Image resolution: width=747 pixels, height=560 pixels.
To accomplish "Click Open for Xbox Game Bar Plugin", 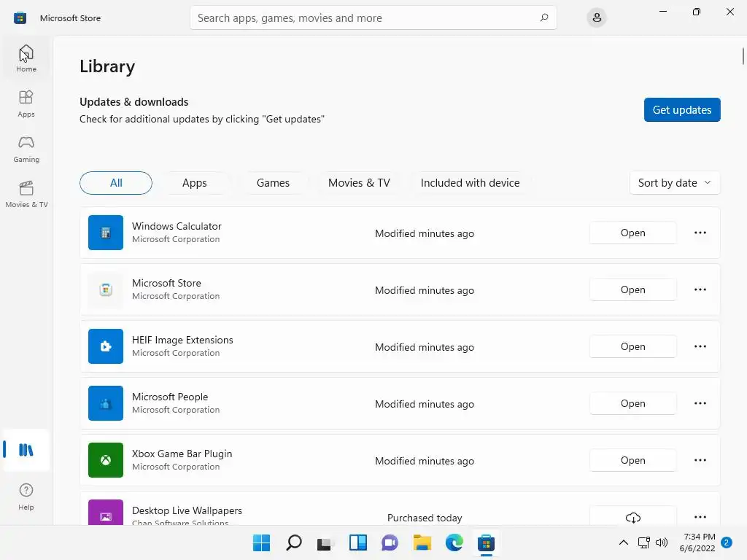I will (632, 461).
